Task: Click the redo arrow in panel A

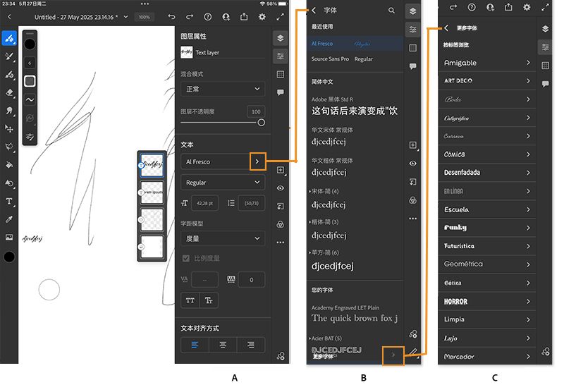Action: pos(190,17)
